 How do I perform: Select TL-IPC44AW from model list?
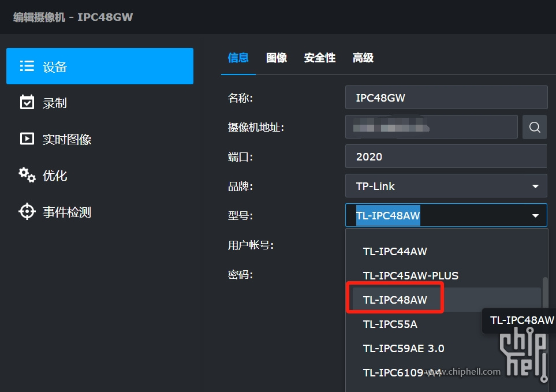(446, 251)
